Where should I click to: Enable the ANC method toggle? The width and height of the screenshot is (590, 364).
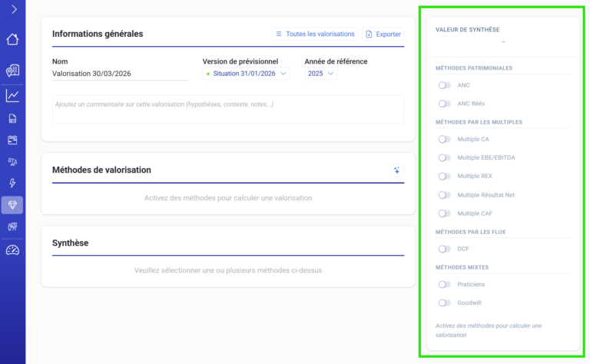(x=444, y=85)
